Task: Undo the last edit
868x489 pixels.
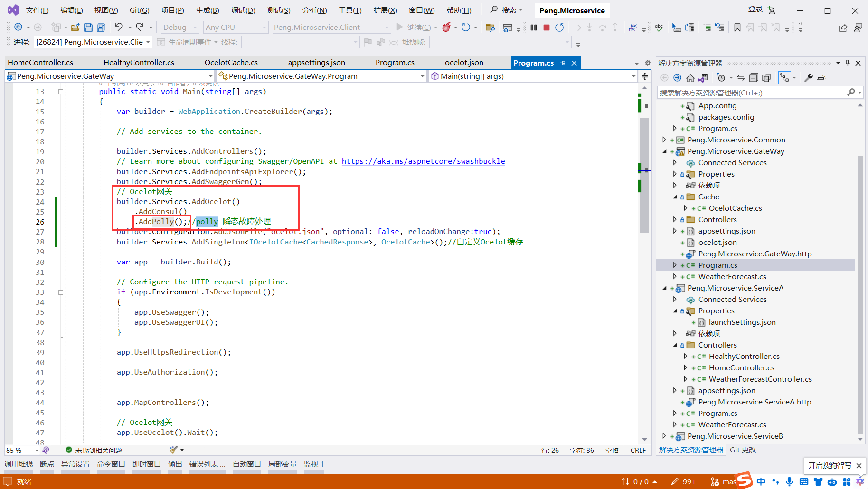Action: tap(119, 27)
